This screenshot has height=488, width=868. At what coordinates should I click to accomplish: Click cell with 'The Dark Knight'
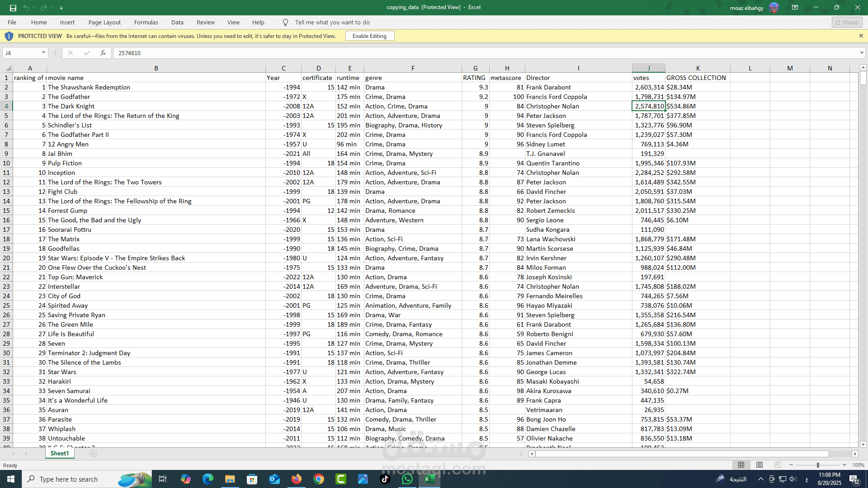(x=156, y=106)
